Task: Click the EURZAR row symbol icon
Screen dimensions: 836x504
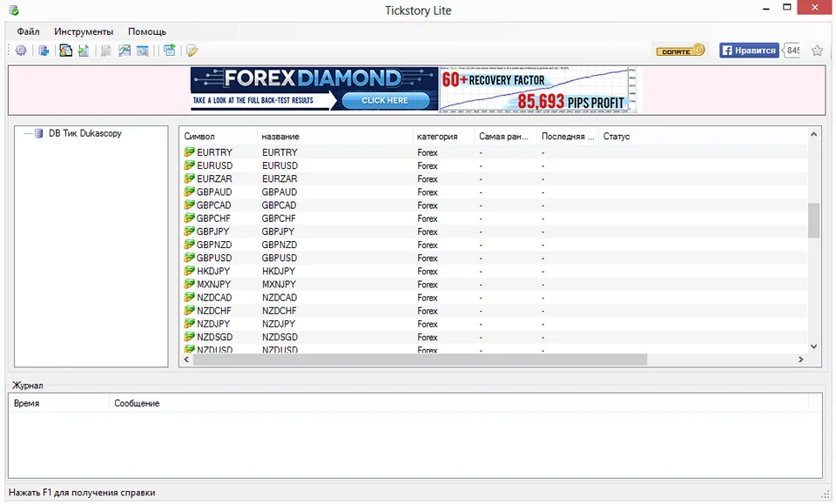Action: click(189, 178)
